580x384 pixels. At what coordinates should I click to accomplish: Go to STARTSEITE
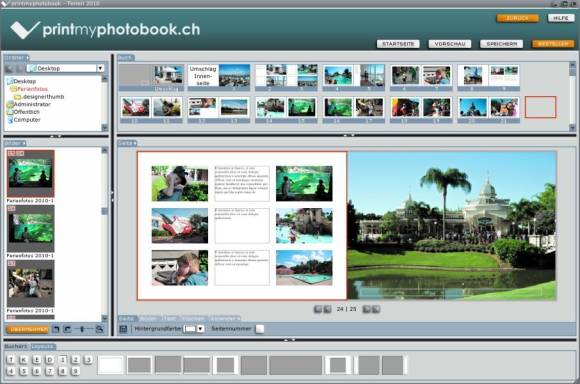tap(398, 44)
